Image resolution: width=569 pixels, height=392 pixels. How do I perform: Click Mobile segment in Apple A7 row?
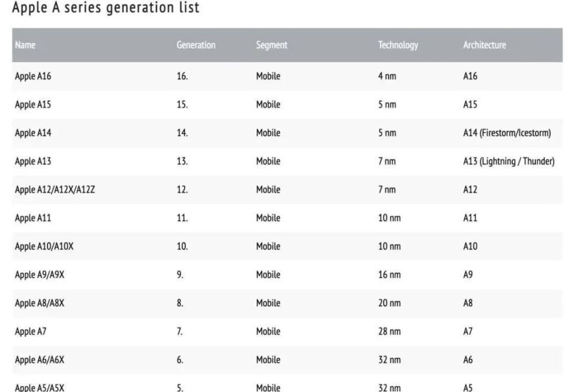pos(268,332)
